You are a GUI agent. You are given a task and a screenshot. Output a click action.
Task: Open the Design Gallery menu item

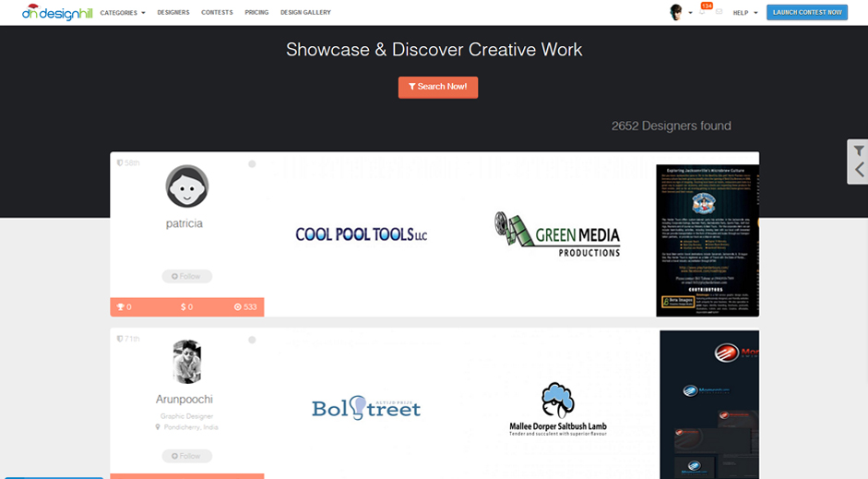tap(305, 13)
